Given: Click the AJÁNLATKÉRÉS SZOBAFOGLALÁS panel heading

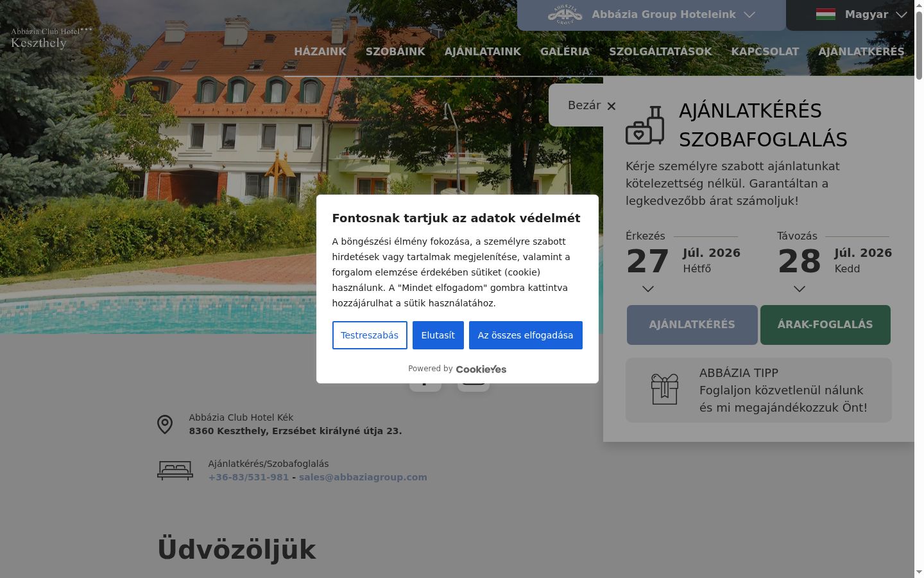Looking at the screenshot, I should tap(763, 125).
